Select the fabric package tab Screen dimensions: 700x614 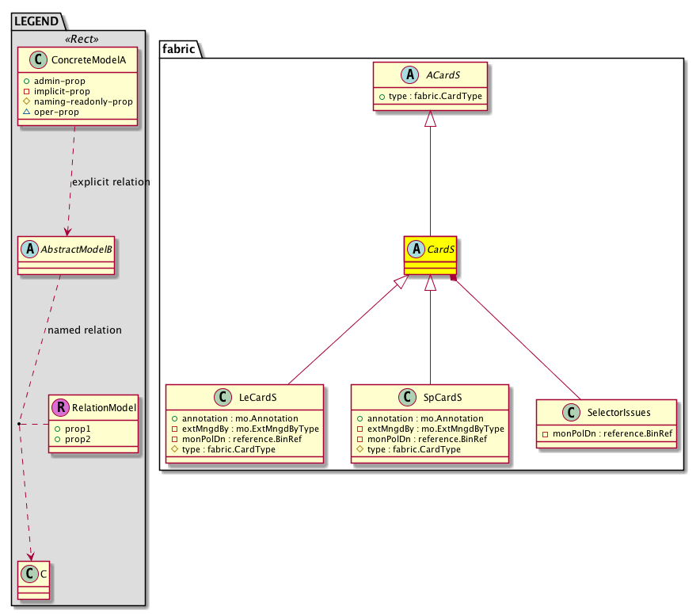tap(181, 48)
